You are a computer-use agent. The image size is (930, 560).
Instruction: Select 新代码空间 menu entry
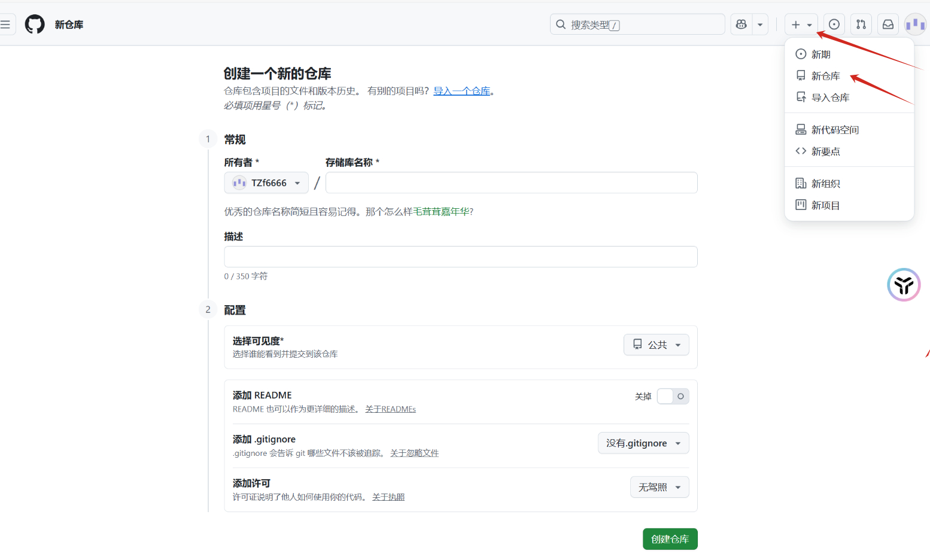834,130
